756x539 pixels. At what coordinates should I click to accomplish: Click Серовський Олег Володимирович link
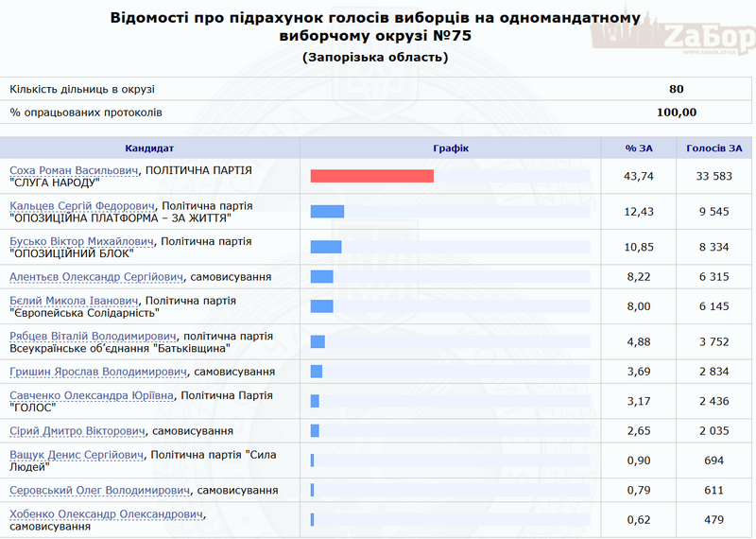99,491
